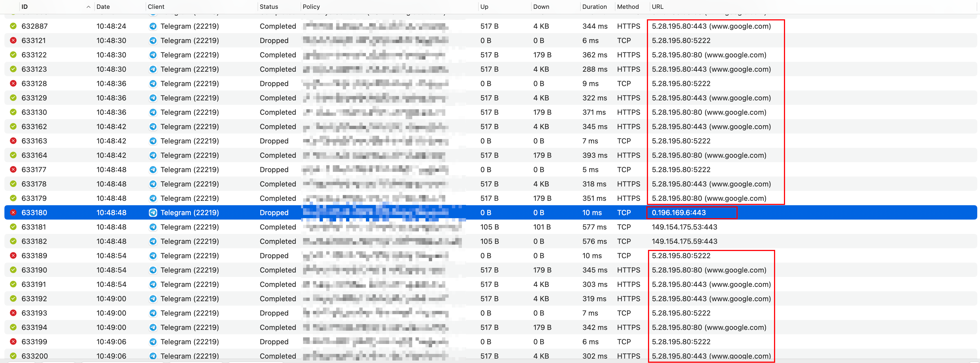Image resolution: width=980 pixels, height=363 pixels.
Task: Click the Telegram icon in row 633122
Action: [153, 55]
